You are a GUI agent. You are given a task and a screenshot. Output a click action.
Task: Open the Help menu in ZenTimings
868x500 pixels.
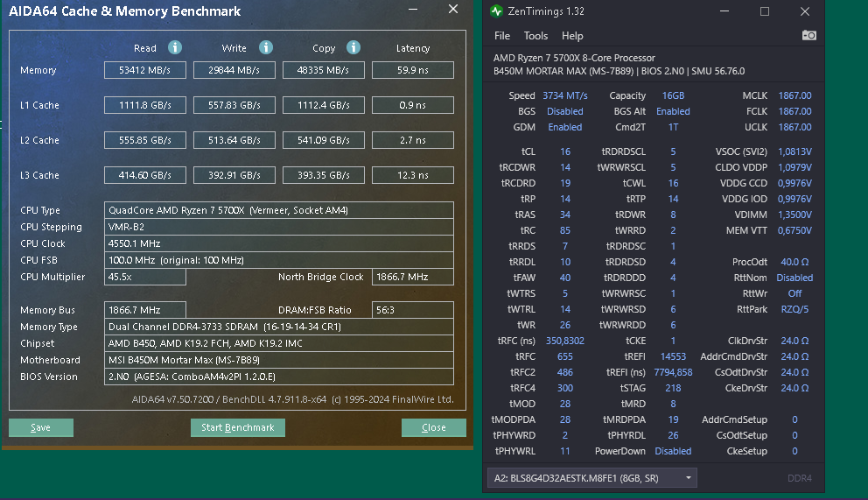pos(572,35)
